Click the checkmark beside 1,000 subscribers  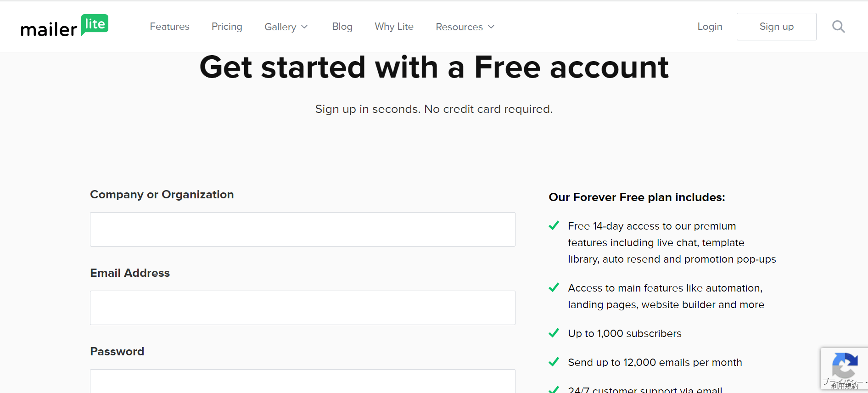pyautogui.click(x=554, y=333)
